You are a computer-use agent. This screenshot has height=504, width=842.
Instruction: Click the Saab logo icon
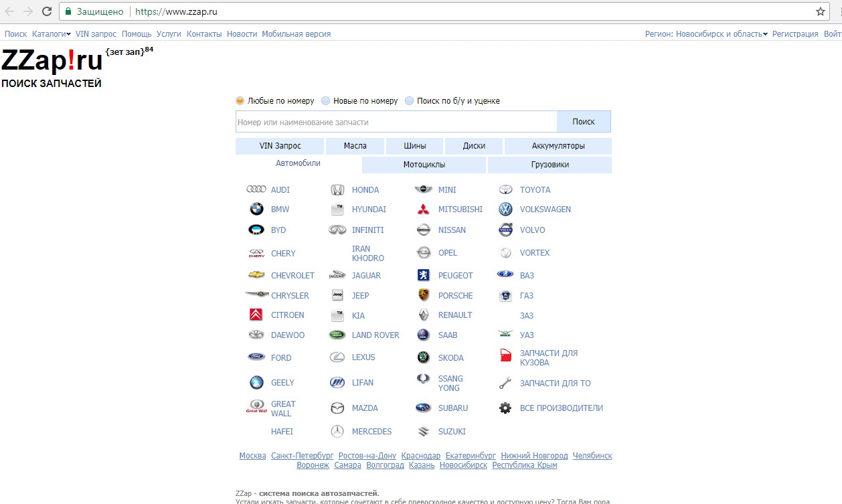[423, 335]
